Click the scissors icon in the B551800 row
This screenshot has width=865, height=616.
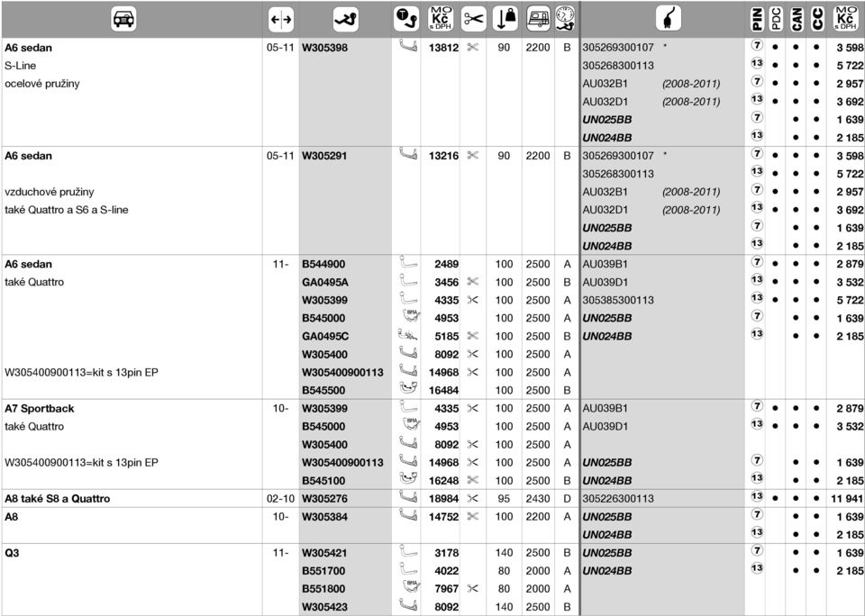click(x=473, y=588)
